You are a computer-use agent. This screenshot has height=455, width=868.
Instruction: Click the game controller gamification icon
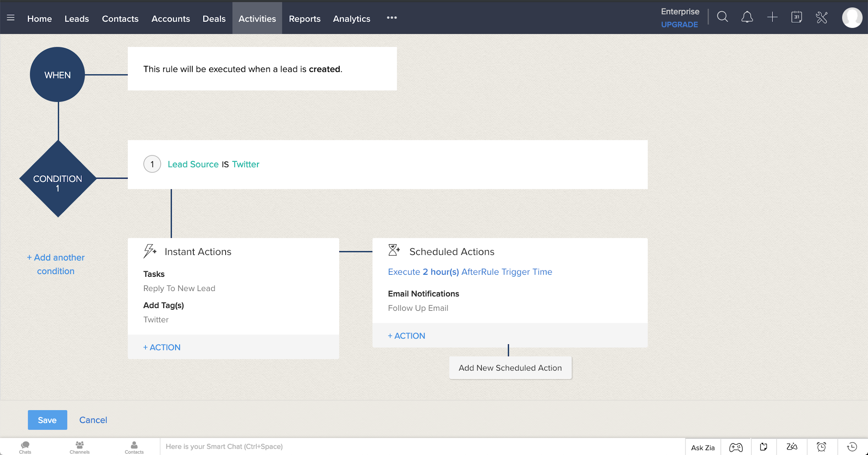click(736, 447)
